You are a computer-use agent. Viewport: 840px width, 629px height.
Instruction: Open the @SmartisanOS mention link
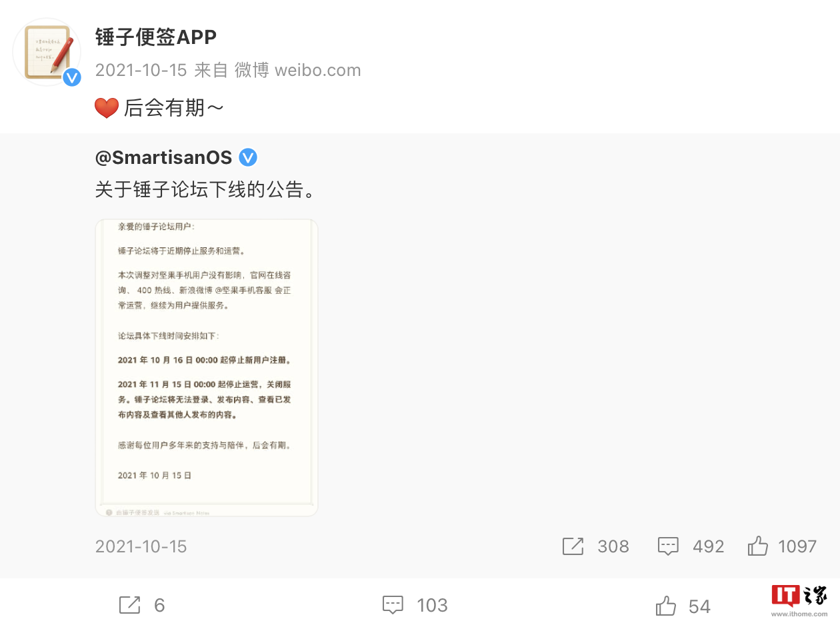pos(163,158)
